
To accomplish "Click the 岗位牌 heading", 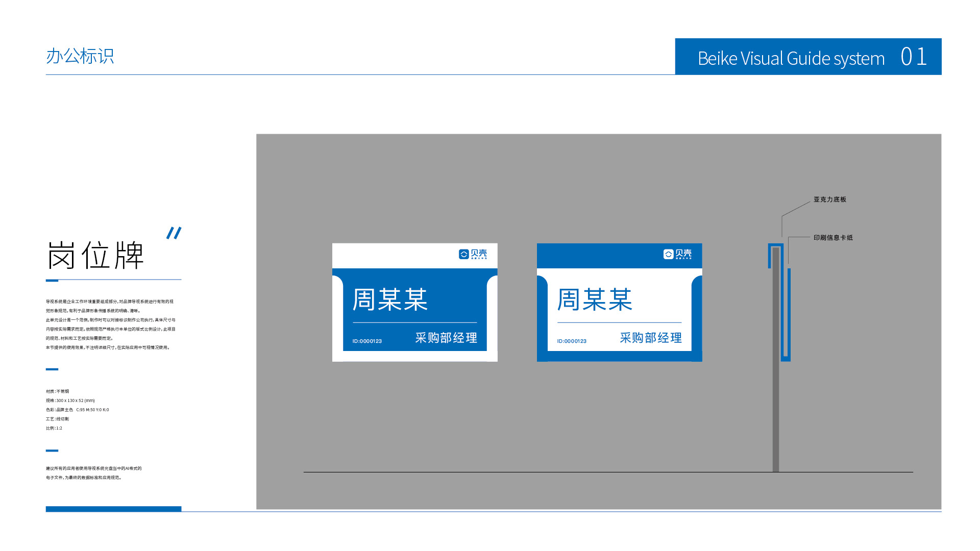I will click(x=96, y=255).
